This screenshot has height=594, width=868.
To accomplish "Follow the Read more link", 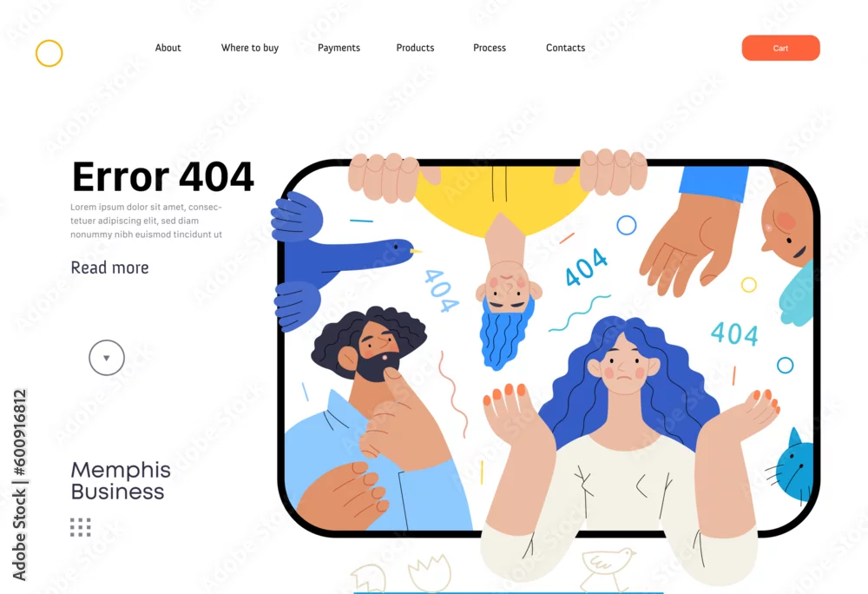I will coord(109,267).
